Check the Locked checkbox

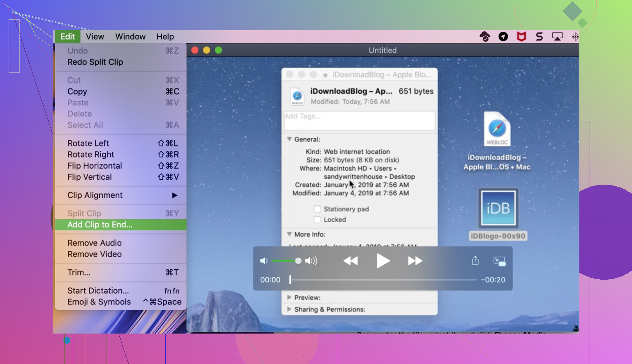tap(317, 220)
